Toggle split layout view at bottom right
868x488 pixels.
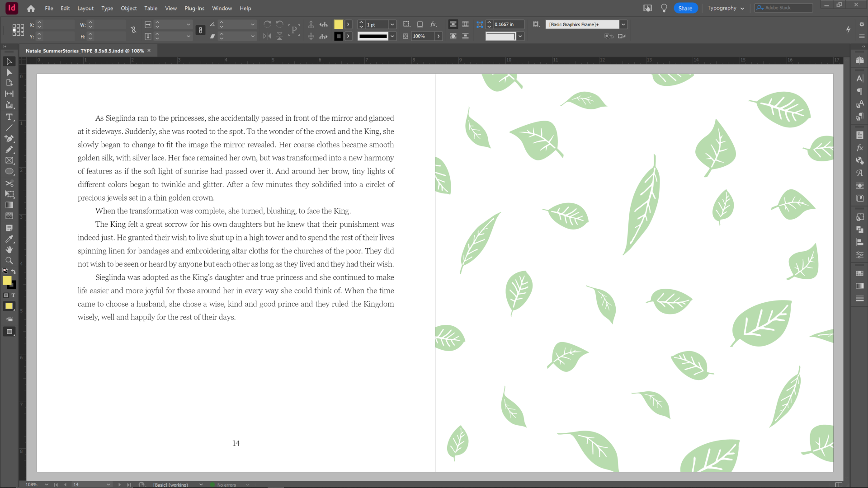pyautogui.click(x=839, y=484)
